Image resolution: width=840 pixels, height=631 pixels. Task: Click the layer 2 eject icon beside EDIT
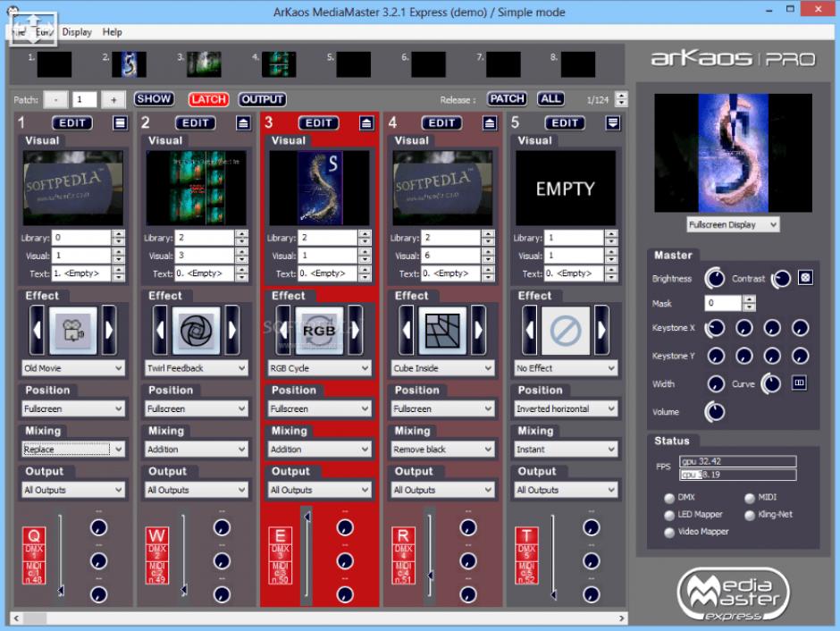(243, 123)
